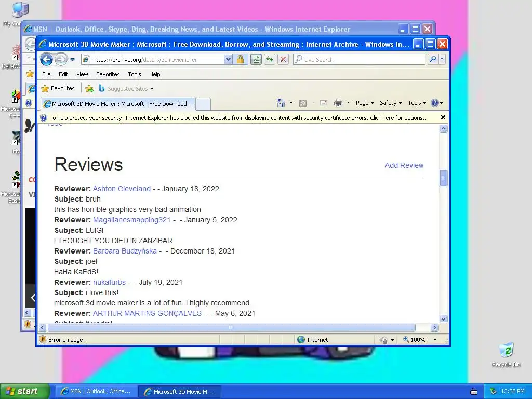This screenshot has width=532, height=399.
Task: Click the security information bar message
Action: tap(239, 118)
